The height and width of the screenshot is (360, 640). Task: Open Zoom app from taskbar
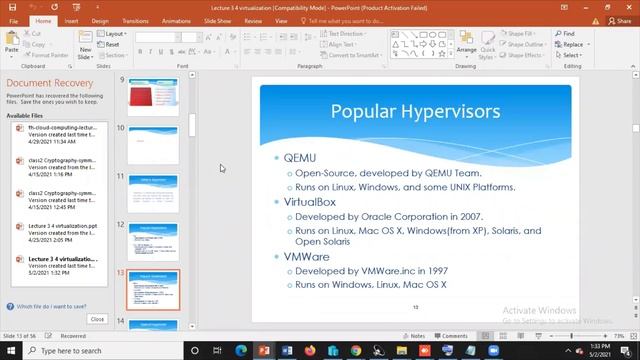493,350
